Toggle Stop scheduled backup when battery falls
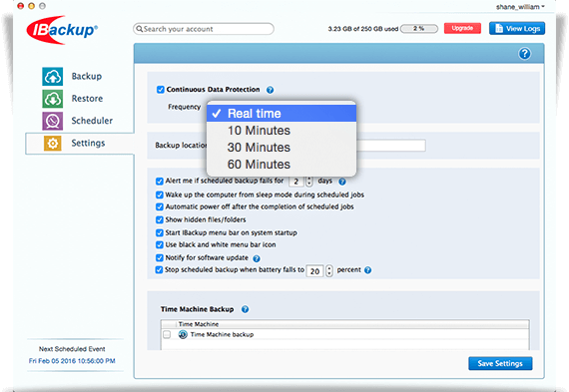 click(159, 269)
